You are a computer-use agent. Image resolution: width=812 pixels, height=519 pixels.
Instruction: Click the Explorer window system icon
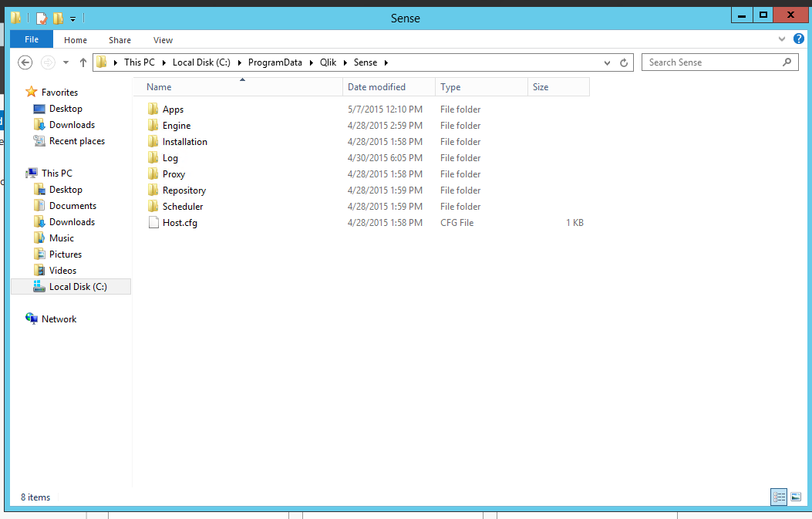click(16, 19)
